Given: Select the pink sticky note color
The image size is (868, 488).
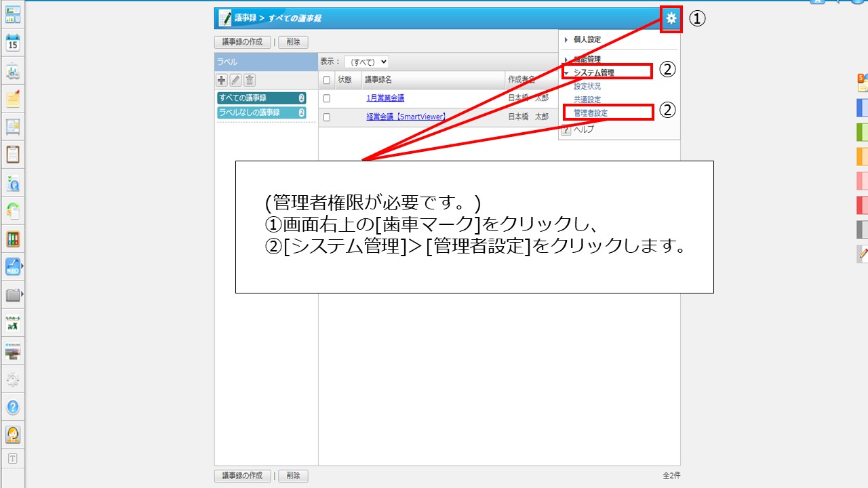Looking at the screenshot, I should click(863, 181).
